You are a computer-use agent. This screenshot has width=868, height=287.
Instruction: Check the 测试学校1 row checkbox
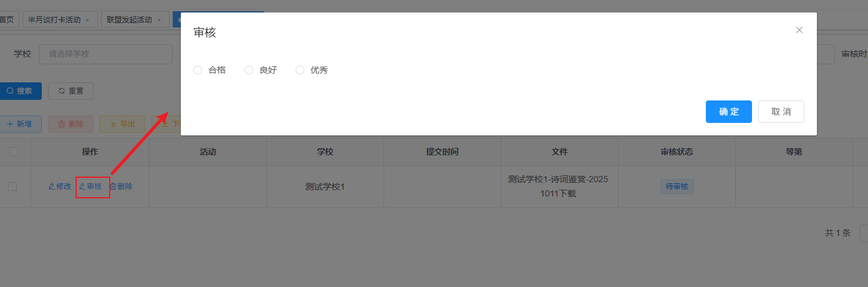(x=12, y=187)
